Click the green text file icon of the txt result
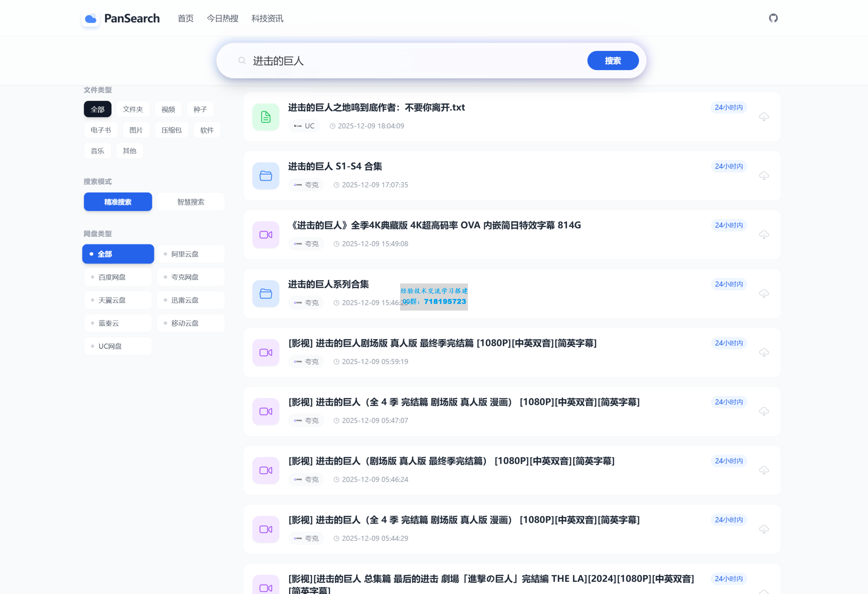The image size is (868, 594). click(x=265, y=117)
